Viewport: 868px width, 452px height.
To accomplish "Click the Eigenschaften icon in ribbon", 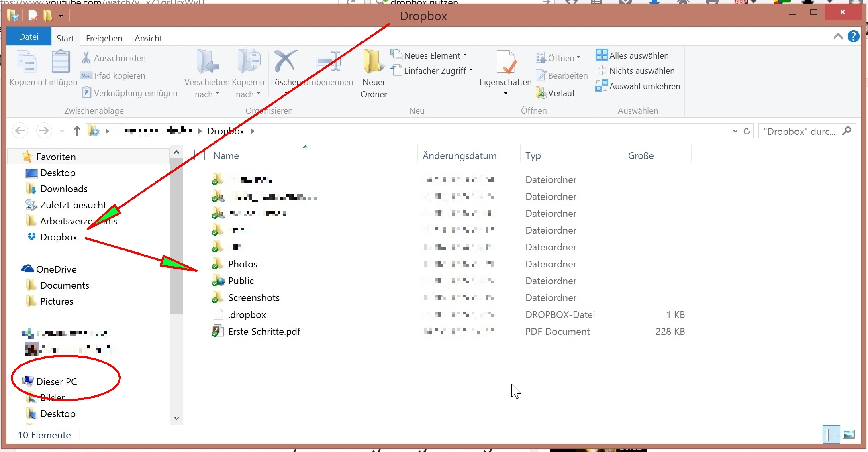I will coord(505,62).
